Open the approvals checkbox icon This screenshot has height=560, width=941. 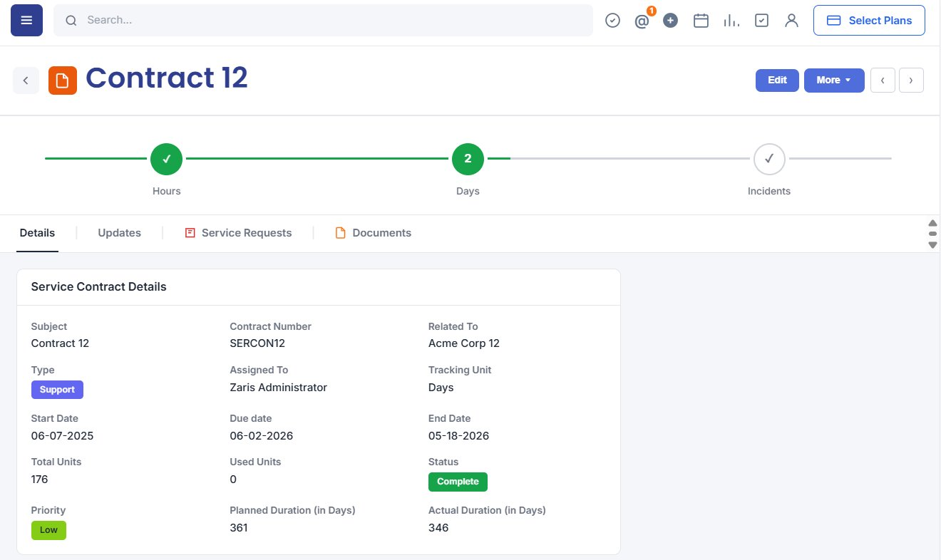tap(761, 21)
